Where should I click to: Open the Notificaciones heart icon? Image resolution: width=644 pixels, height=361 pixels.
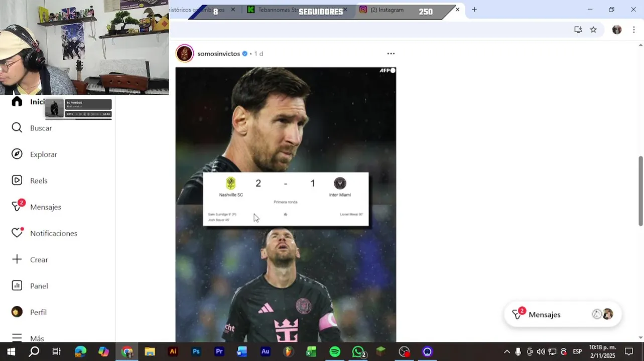tap(18, 233)
